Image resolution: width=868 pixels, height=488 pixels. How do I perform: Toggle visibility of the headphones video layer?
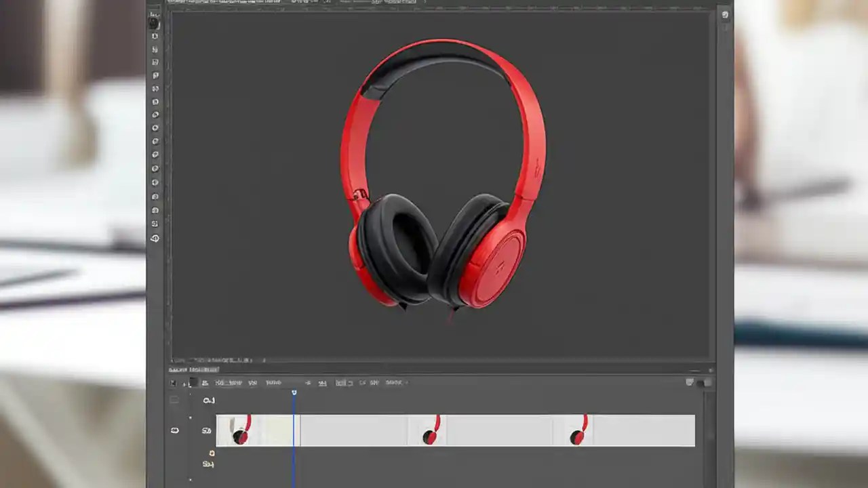[x=175, y=430]
